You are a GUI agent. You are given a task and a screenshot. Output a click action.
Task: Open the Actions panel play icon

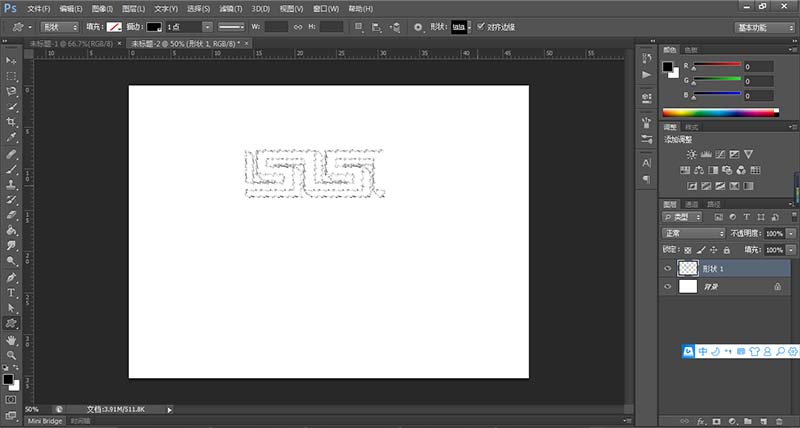646,74
